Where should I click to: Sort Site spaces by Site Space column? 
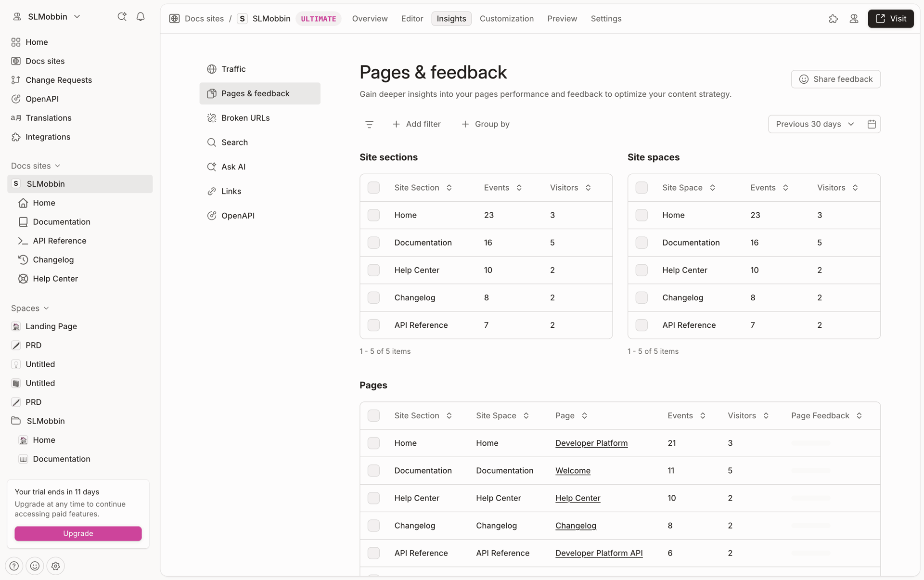(x=689, y=188)
